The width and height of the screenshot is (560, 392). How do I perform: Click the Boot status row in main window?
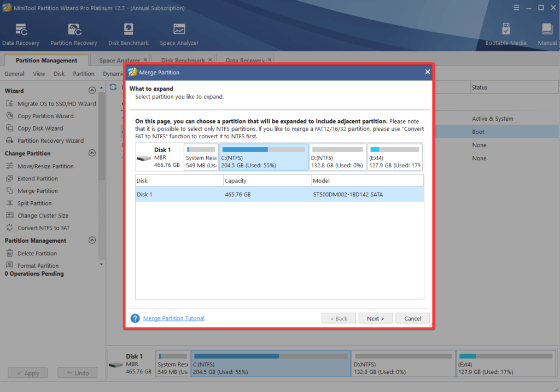click(497, 132)
